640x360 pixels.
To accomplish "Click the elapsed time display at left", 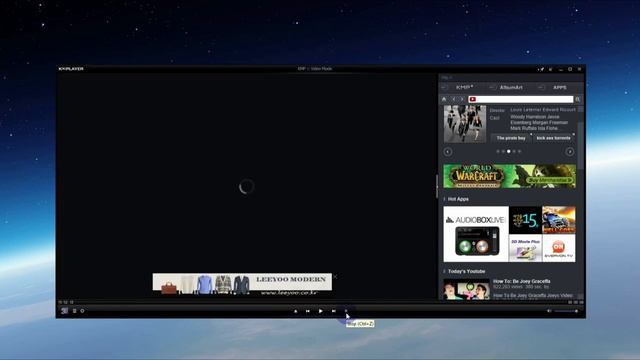I will 66,302.
